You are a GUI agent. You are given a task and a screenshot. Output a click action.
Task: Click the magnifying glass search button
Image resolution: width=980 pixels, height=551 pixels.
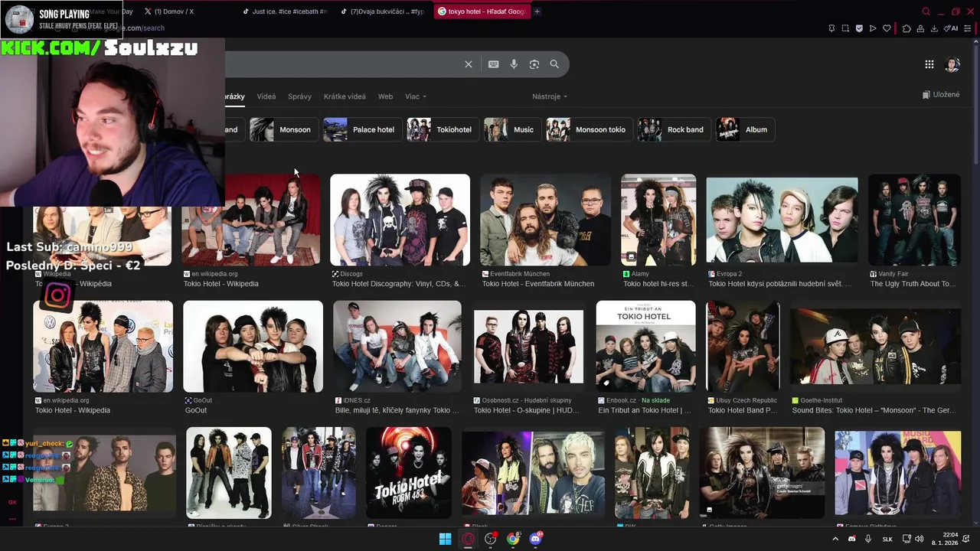coord(554,64)
